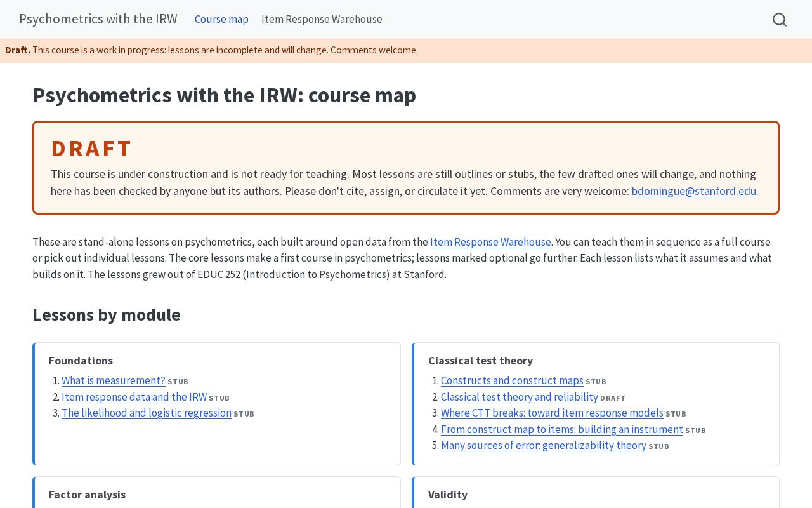
Task: Open Constructs and construct maps lesson
Action: pos(512,380)
